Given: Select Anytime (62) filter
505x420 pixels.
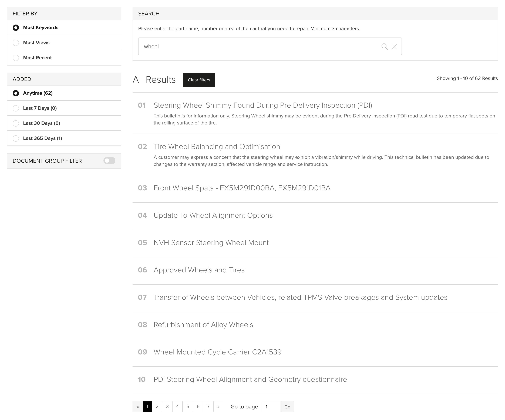Looking at the screenshot, I should tap(16, 93).
